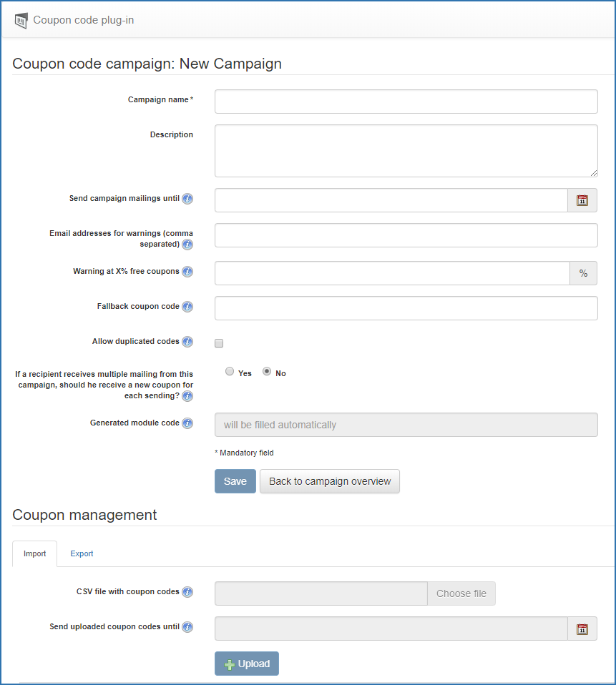Save the new campaign
The width and height of the screenshot is (616, 685).
pyautogui.click(x=235, y=481)
